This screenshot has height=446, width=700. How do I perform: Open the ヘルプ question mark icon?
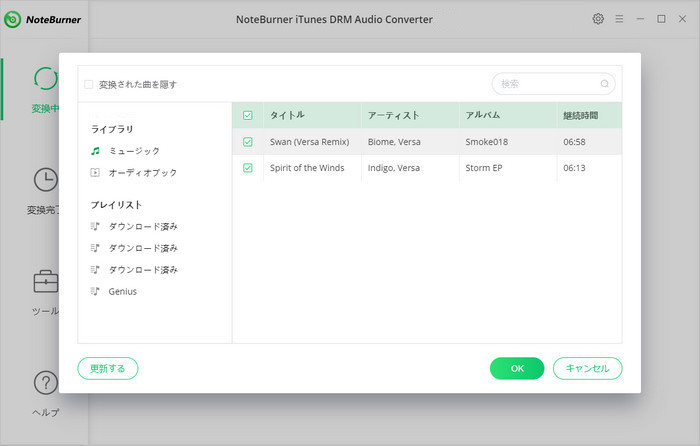click(46, 383)
